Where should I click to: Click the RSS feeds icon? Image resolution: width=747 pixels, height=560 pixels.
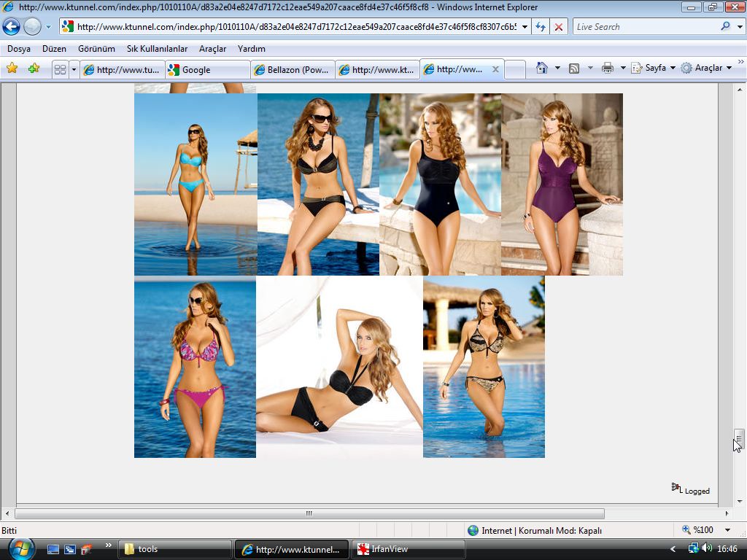(574, 68)
